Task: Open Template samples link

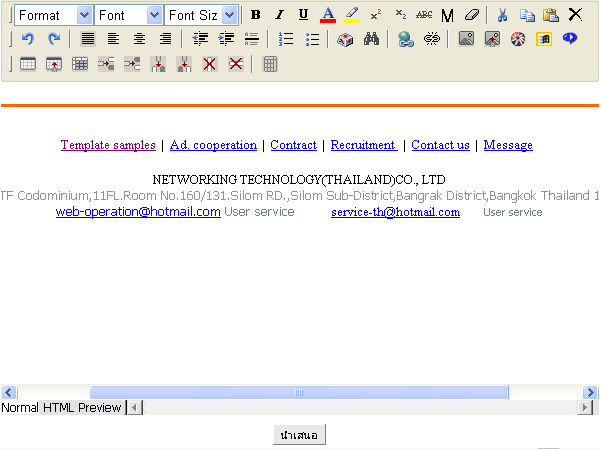Action: [108, 145]
